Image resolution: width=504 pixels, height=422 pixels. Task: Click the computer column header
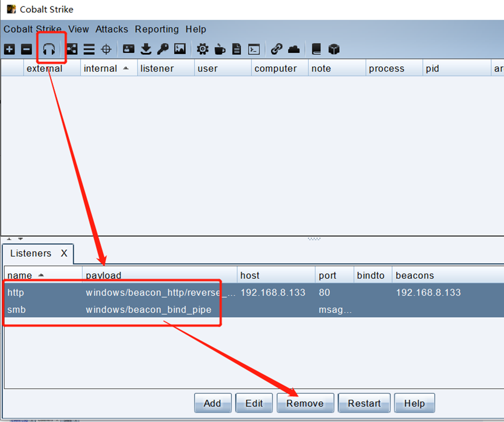pyautogui.click(x=280, y=68)
